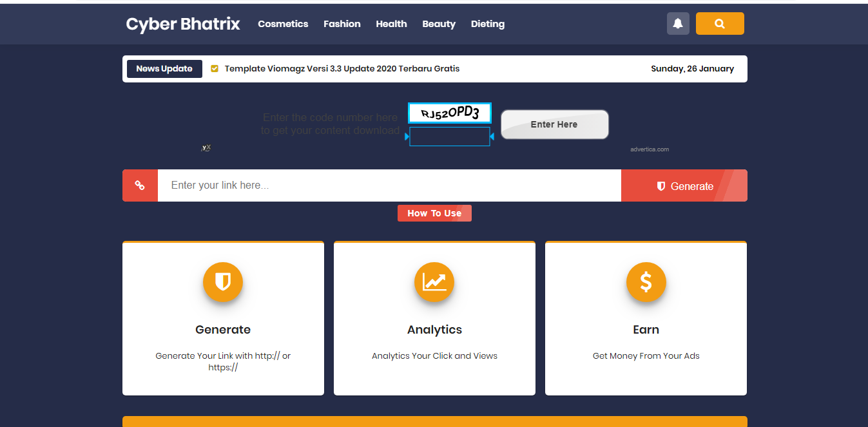The height and width of the screenshot is (427, 868).
Task: Click the link icon beside the URL field
Action: pos(140,185)
